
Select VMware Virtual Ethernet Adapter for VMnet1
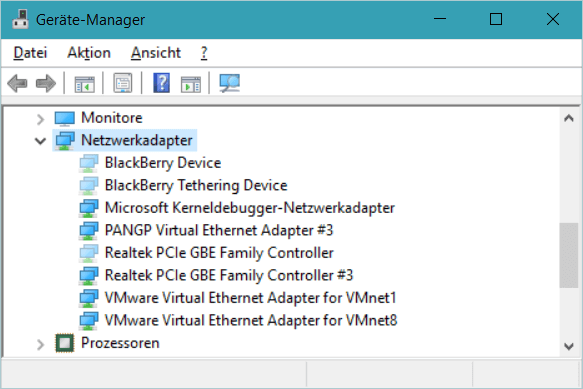point(250,298)
